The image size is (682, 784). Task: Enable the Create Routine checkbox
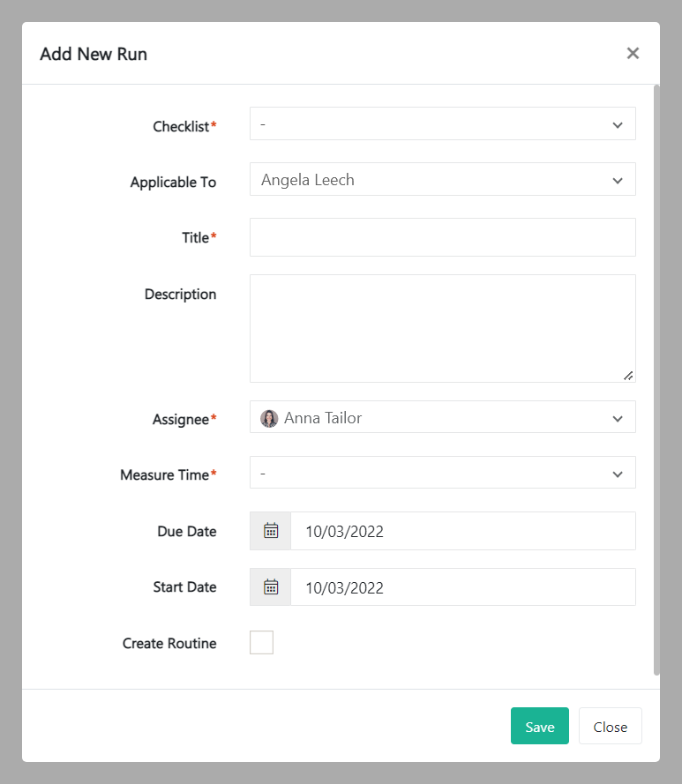(x=261, y=642)
